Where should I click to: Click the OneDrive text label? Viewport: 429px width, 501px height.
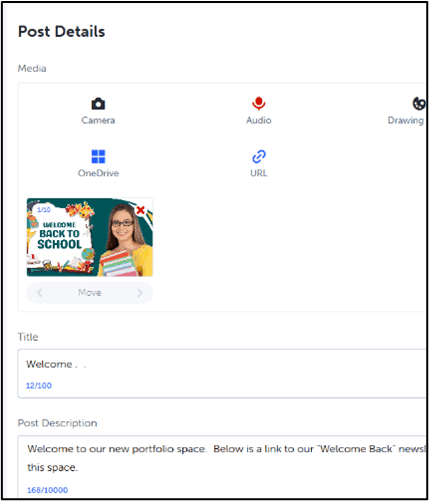(x=98, y=173)
